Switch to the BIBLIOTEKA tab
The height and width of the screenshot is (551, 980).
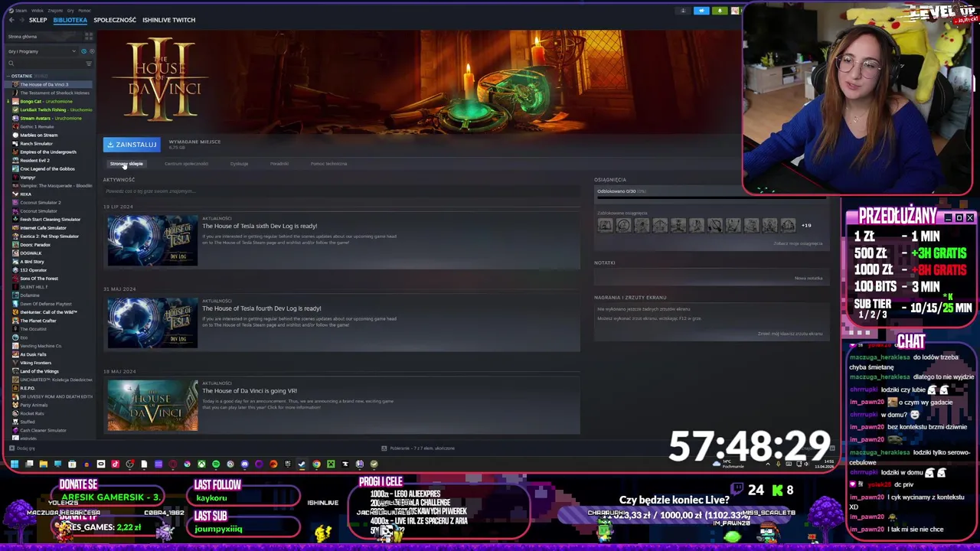(x=70, y=20)
